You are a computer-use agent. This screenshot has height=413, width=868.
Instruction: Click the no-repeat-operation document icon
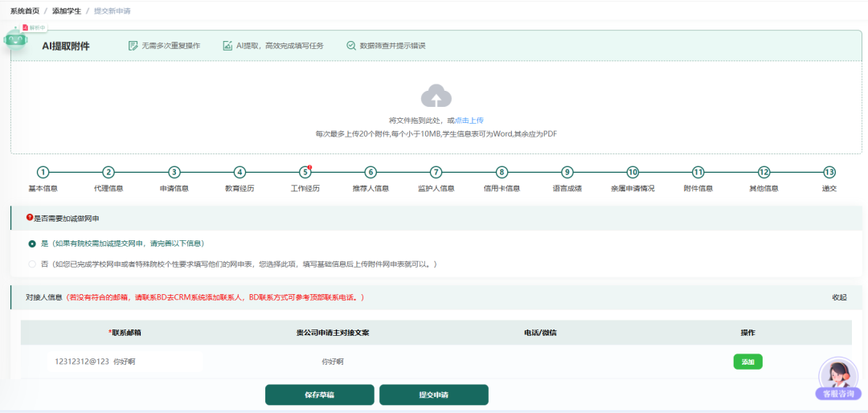(133, 46)
